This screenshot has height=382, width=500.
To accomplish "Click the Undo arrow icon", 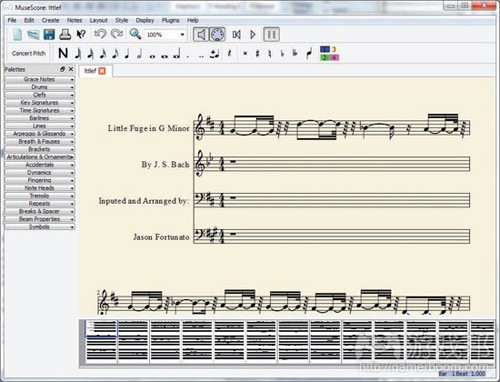I will [x=100, y=34].
